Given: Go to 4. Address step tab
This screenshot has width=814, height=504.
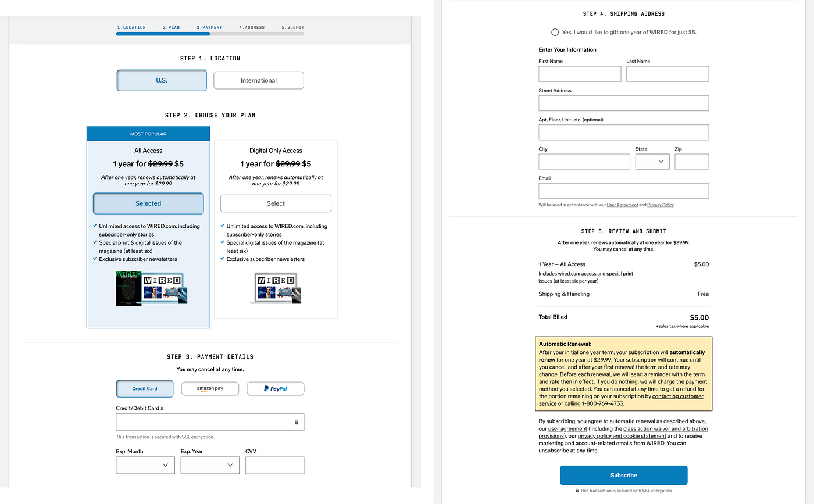Looking at the screenshot, I should click(x=252, y=27).
